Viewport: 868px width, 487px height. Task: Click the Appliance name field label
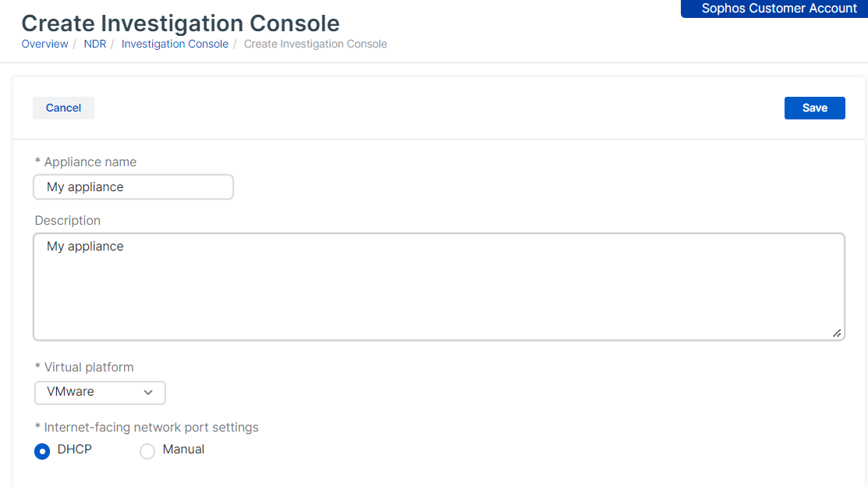pos(86,162)
